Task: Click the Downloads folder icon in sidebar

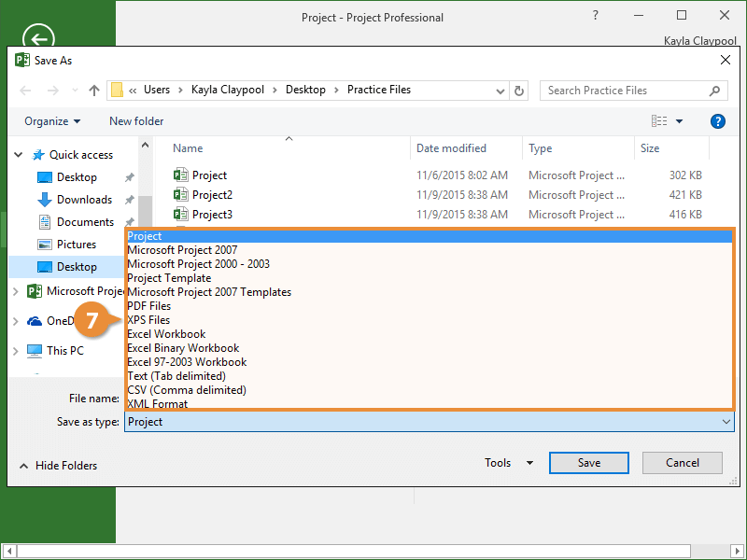Action: point(45,200)
